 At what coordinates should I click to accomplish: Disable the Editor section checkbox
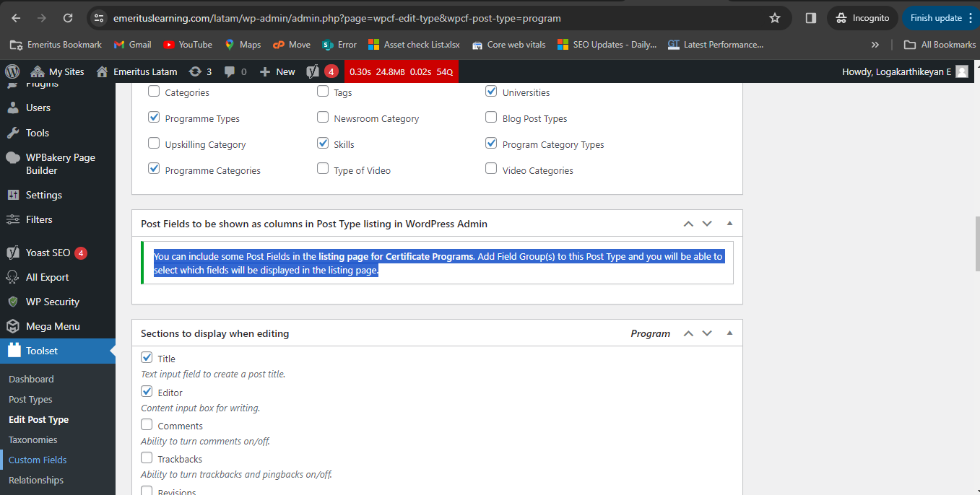(147, 392)
